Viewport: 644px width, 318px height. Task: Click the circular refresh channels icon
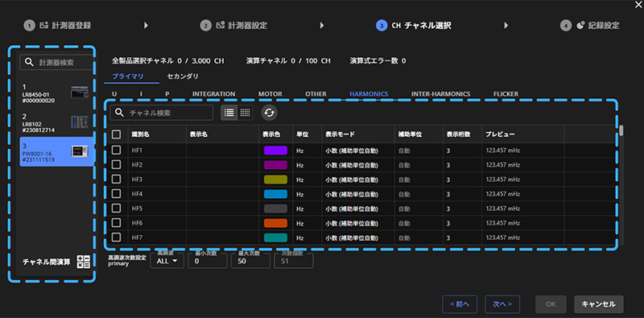(269, 113)
